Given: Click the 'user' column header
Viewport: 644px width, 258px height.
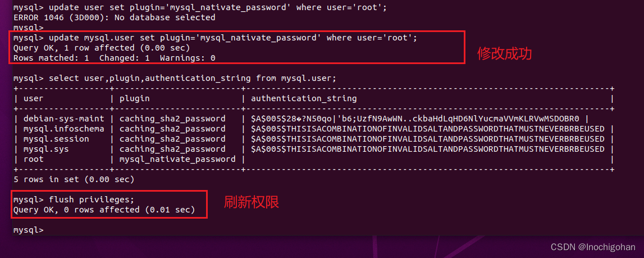Looking at the screenshot, I should pos(33,98).
